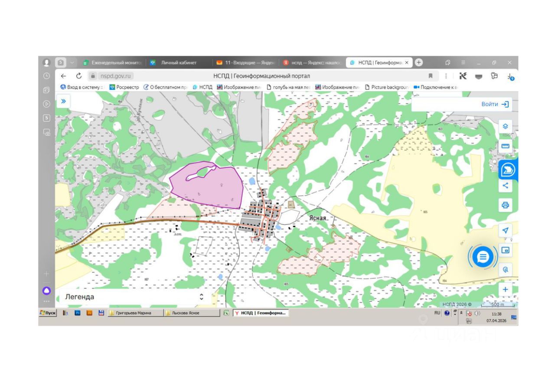The width and height of the screenshot is (555, 392).
Task: Switch to the нспд — Яндекс search tab
Action: (x=312, y=62)
